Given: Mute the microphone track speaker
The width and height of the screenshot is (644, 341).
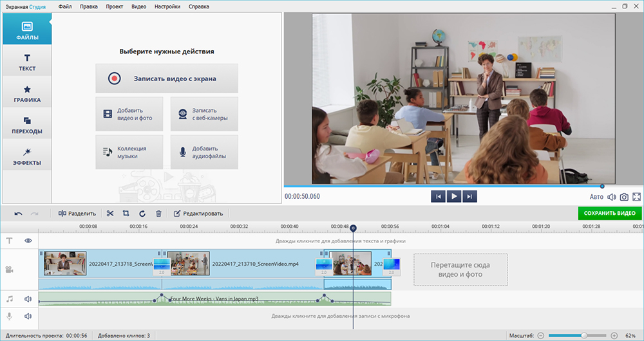Looking at the screenshot, I should tap(28, 316).
